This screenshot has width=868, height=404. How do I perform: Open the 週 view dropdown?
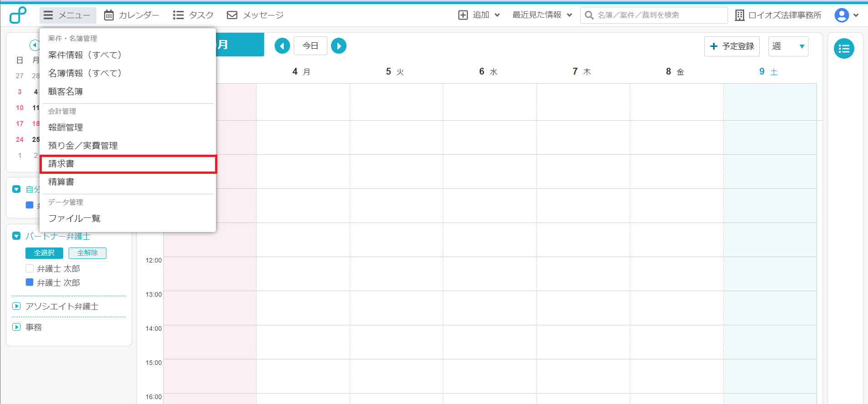coord(788,46)
